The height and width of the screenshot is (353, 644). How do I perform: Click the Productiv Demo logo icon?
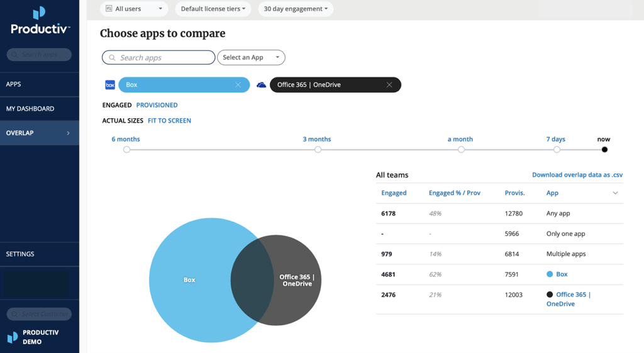(x=13, y=337)
